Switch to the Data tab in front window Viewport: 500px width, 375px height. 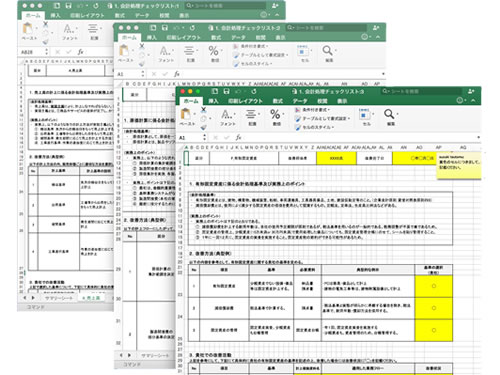(300, 101)
